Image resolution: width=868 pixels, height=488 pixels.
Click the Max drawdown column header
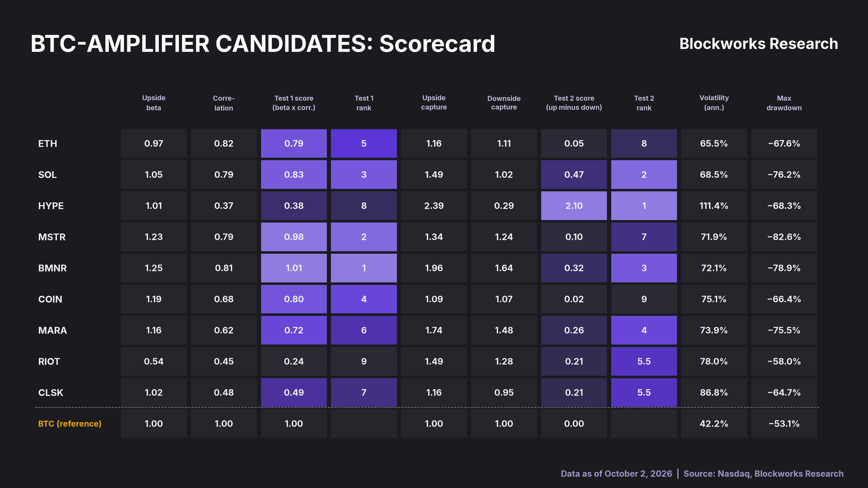[784, 103]
